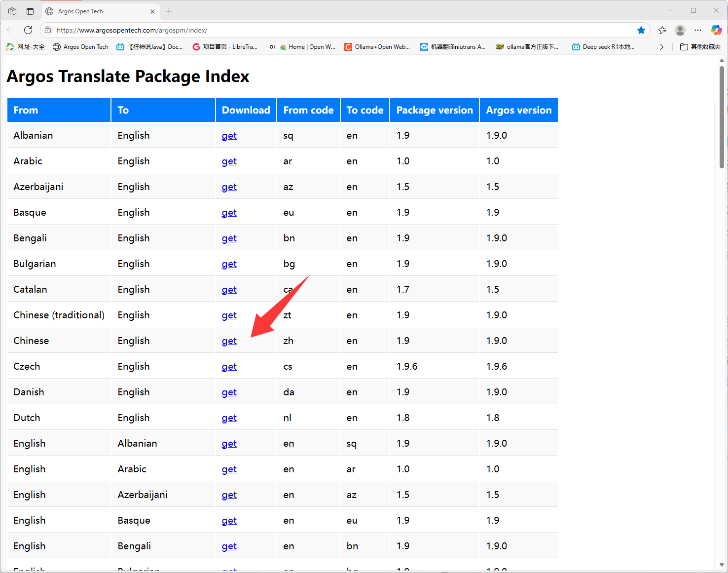Viewport: 728px width, 573px height.
Task: Click get for Azerbaijani to English
Action: [x=229, y=187]
